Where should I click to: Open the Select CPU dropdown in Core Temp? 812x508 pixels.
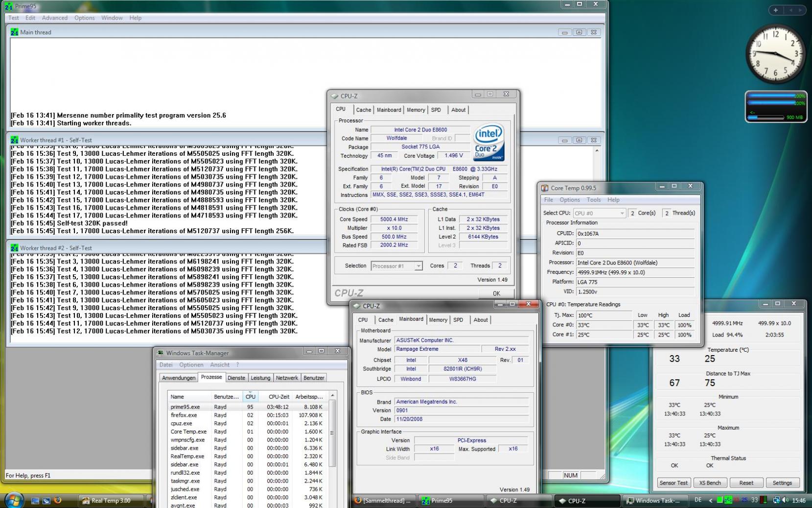[x=599, y=213]
